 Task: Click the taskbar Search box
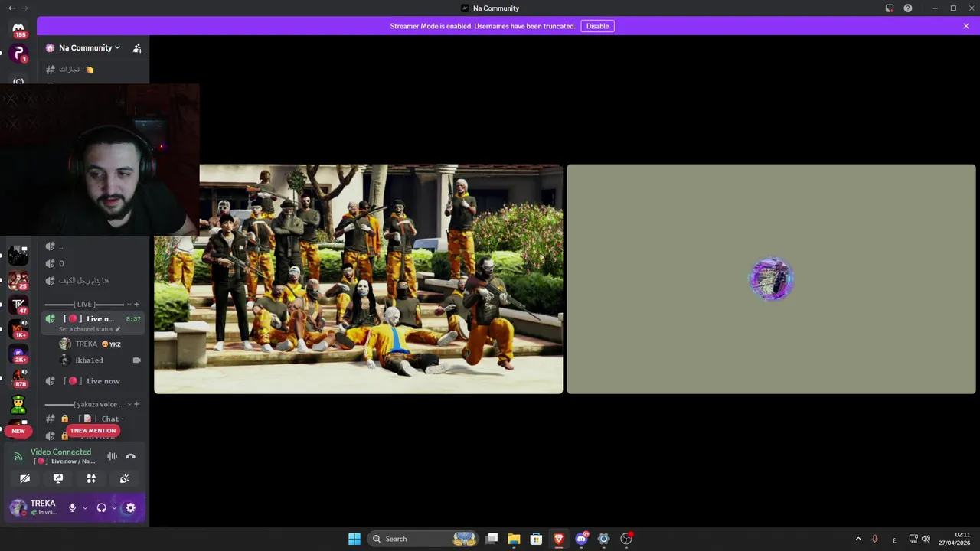click(423, 539)
